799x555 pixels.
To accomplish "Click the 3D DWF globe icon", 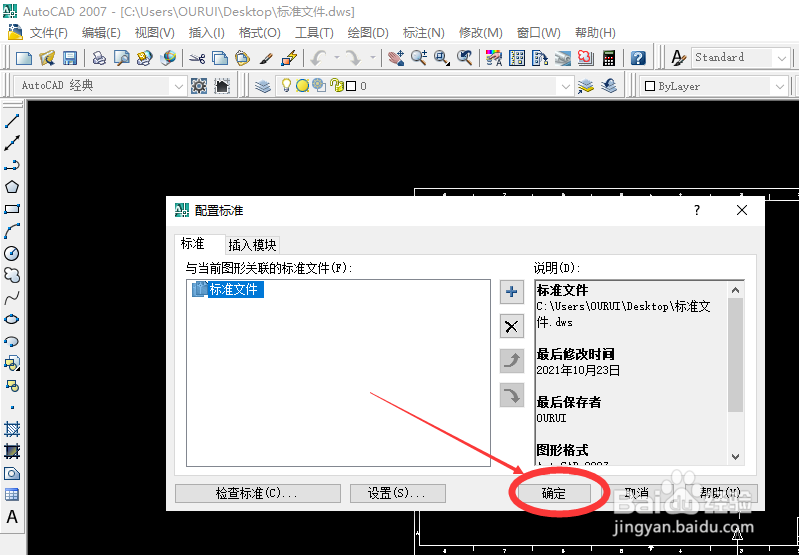I will pos(168,58).
